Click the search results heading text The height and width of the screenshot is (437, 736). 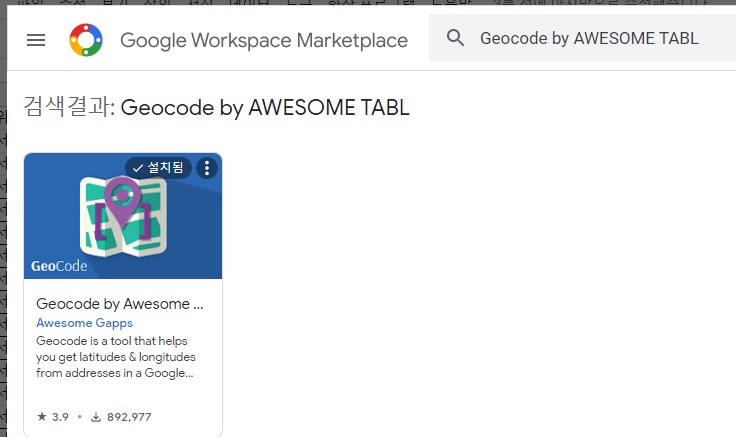tap(216, 107)
